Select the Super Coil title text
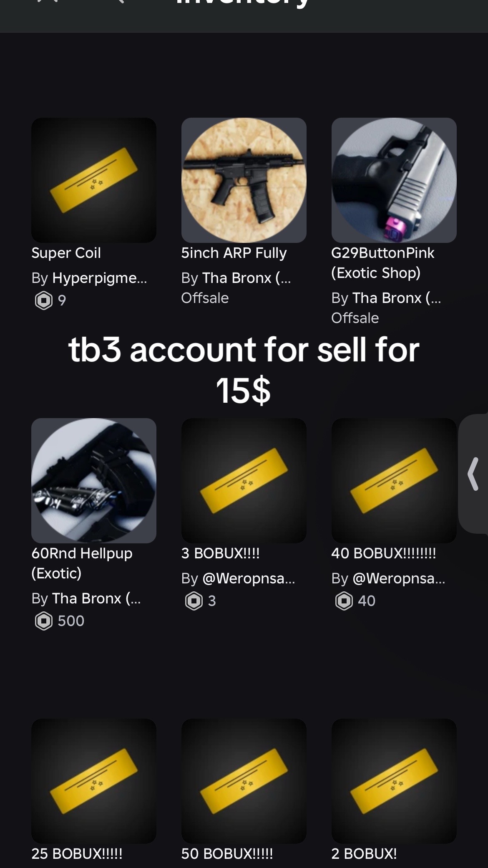488x868 pixels. point(66,253)
